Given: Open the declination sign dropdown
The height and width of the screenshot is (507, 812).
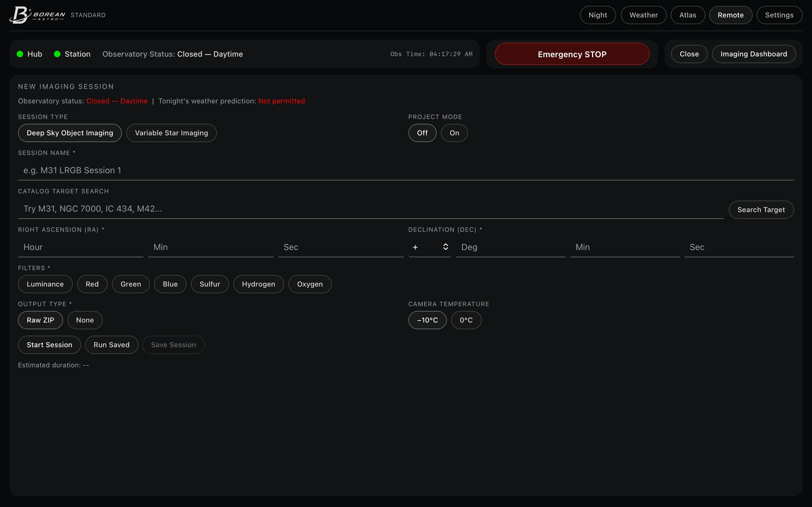Looking at the screenshot, I should click(429, 247).
